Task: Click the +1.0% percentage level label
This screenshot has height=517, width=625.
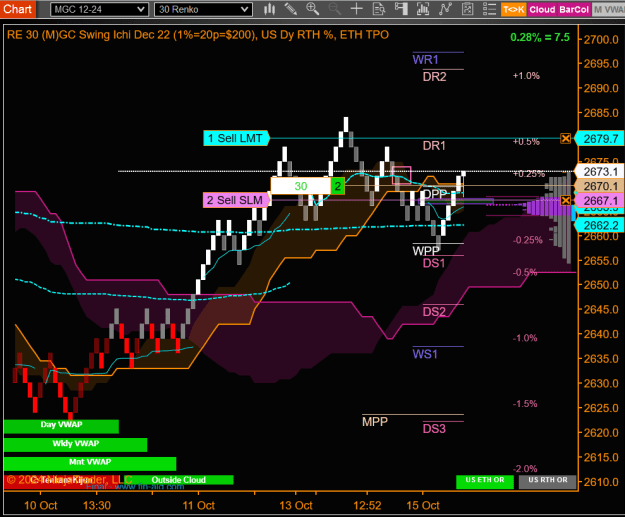Action: pos(526,75)
